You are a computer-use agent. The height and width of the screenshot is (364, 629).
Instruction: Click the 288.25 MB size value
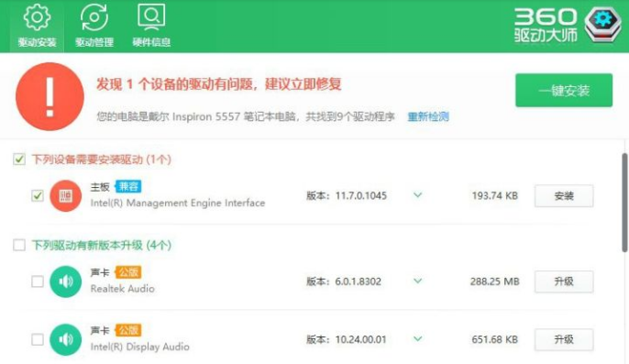[494, 281]
